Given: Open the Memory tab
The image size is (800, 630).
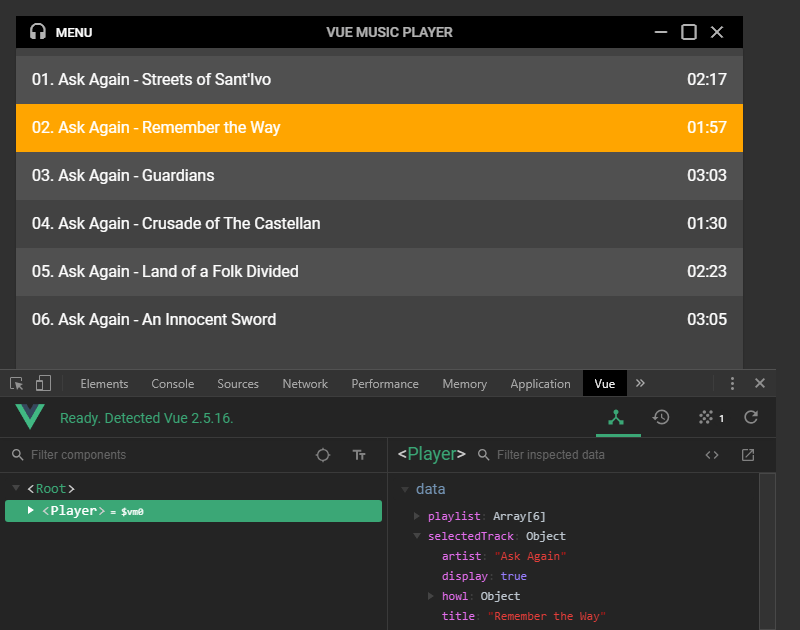Looking at the screenshot, I should coord(464,384).
